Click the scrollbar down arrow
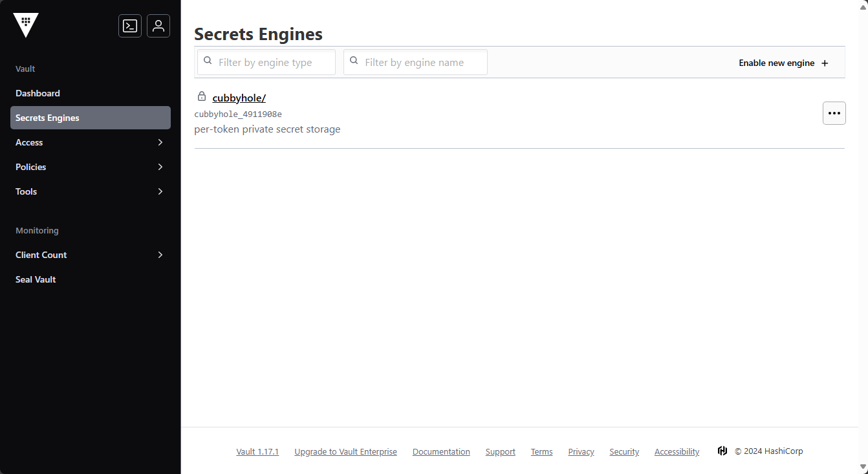The width and height of the screenshot is (868, 474). pos(863,467)
